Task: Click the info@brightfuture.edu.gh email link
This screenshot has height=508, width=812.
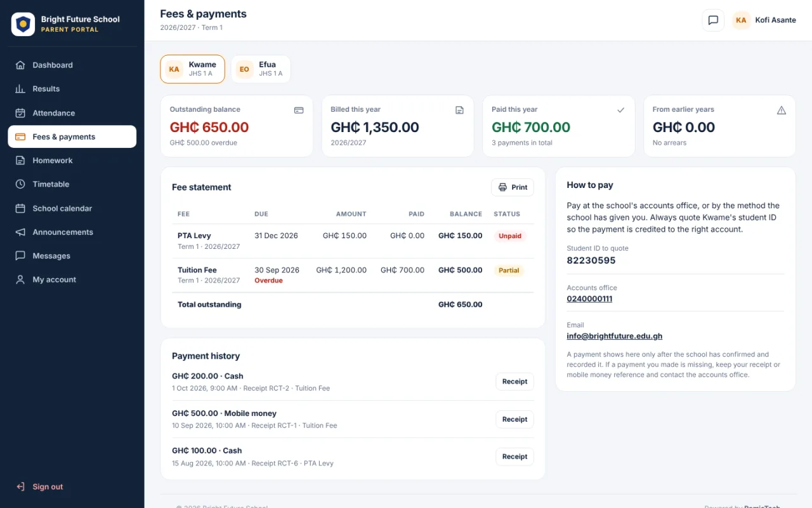Action: (614, 337)
